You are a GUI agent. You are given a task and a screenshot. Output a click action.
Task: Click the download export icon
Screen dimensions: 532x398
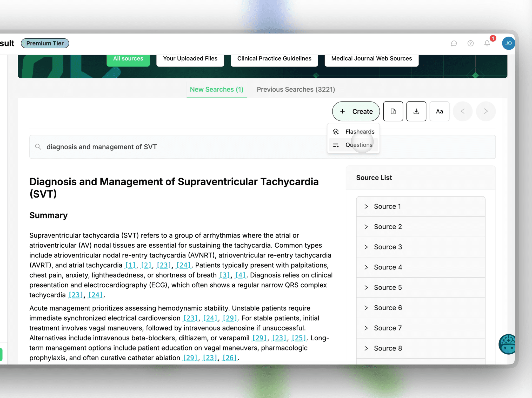coord(416,111)
